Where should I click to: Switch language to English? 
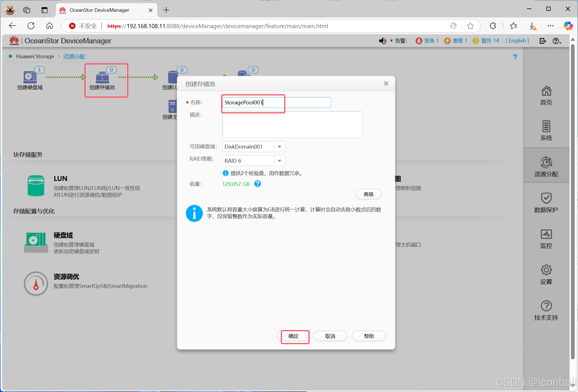tap(517, 41)
